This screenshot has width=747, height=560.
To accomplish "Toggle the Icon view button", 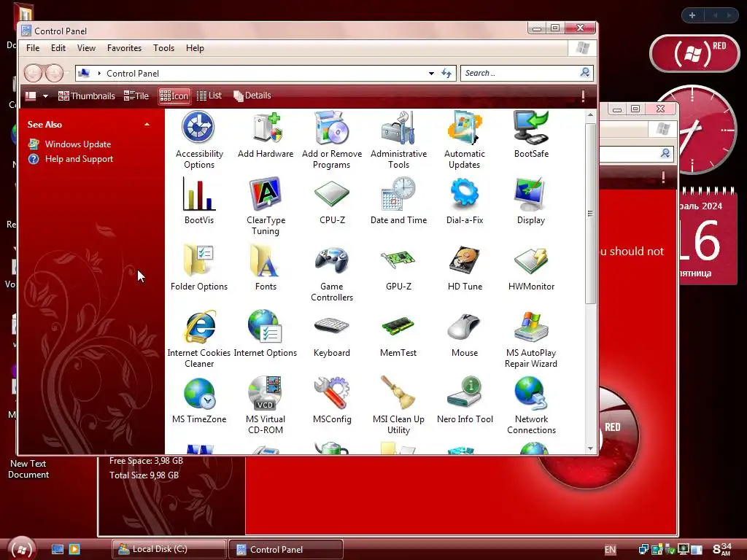I will coord(174,96).
